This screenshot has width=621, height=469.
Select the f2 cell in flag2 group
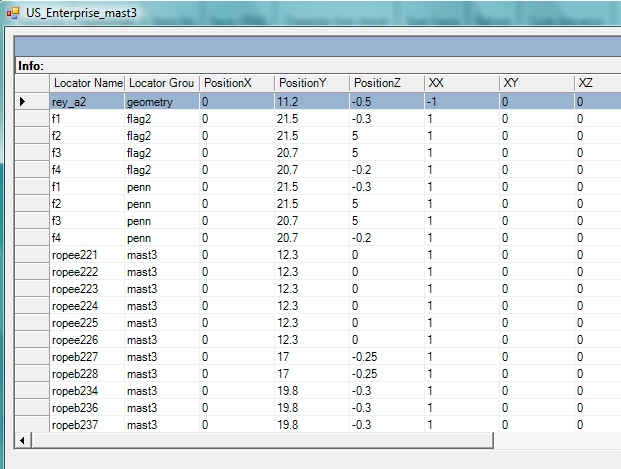click(x=87, y=136)
